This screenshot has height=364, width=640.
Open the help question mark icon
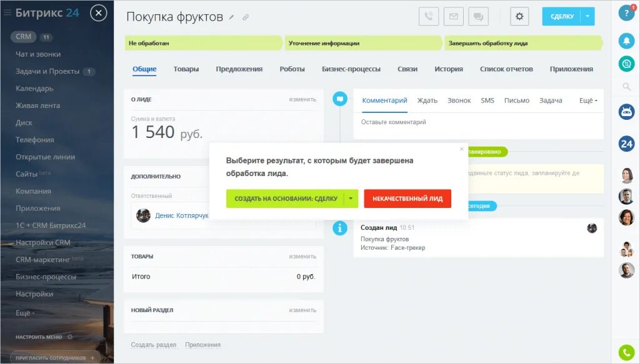[x=626, y=13]
